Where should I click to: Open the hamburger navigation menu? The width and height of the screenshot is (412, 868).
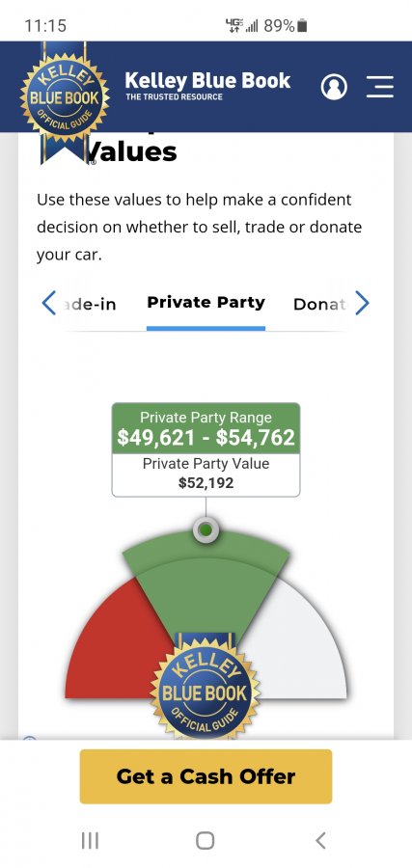[x=380, y=87]
